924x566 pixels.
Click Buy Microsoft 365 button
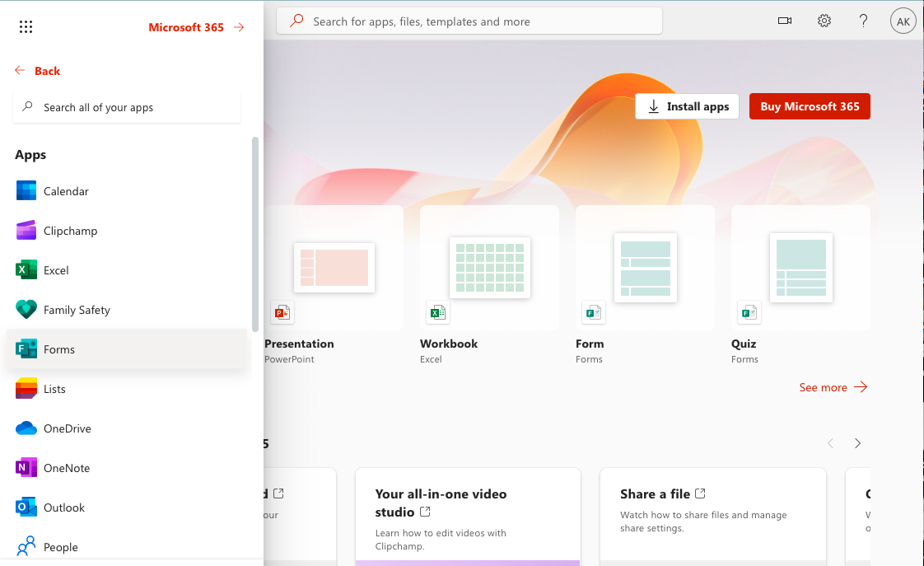(810, 107)
